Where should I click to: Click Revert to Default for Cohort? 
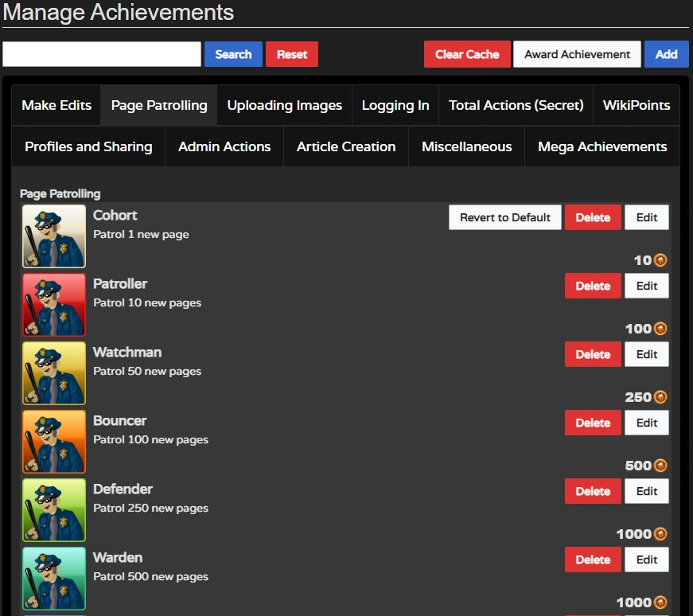pyautogui.click(x=504, y=216)
